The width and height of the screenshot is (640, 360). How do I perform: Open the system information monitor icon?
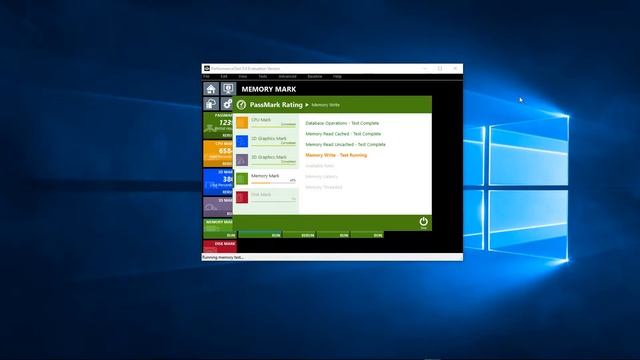tap(228, 89)
